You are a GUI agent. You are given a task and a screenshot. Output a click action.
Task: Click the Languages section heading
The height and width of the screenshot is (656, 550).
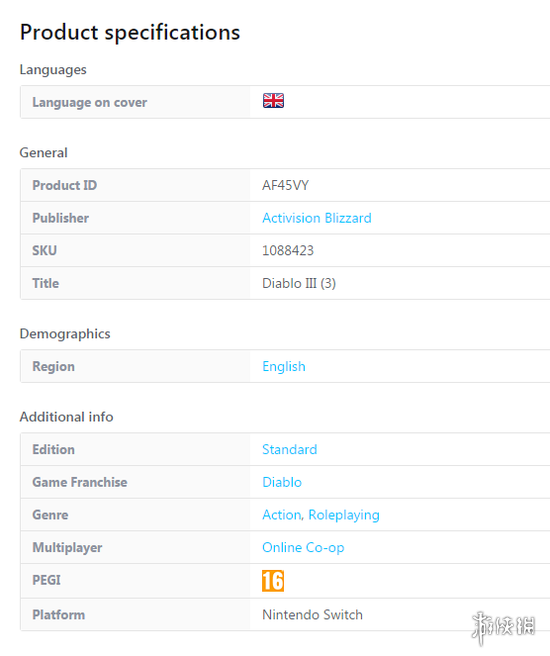(x=53, y=69)
